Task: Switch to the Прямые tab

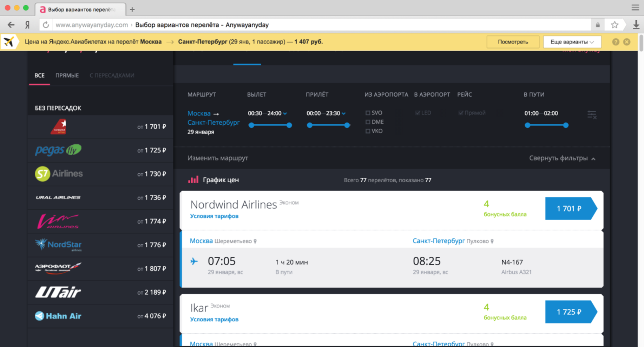Action: [67, 76]
